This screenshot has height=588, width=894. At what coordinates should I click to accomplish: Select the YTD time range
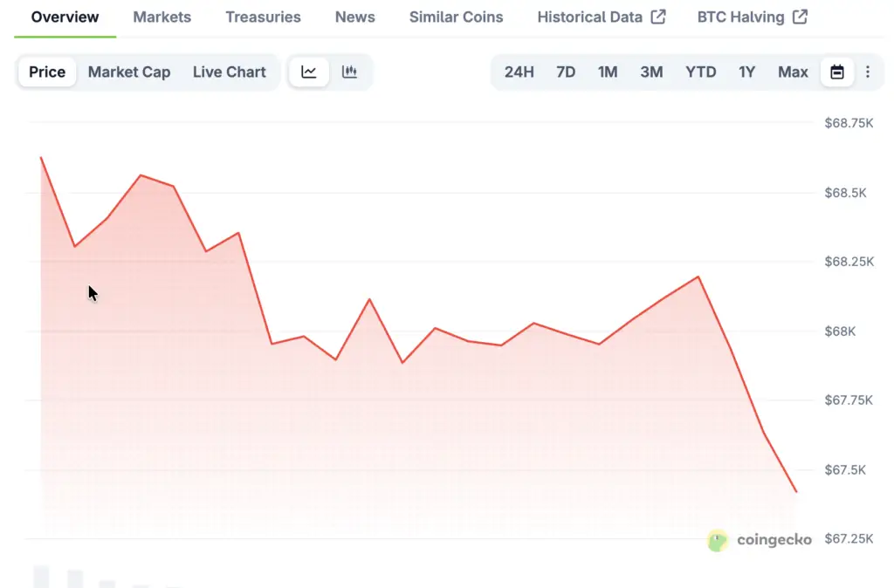pyautogui.click(x=701, y=72)
